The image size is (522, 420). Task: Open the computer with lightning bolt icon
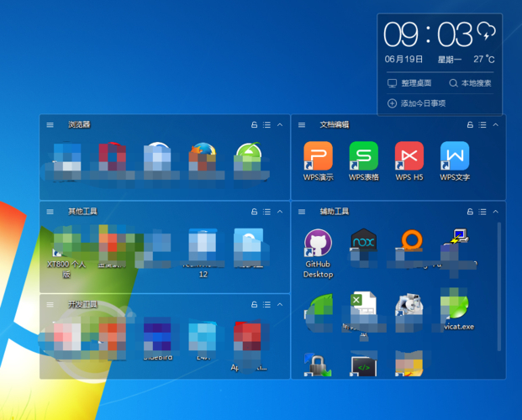coord(458,237)
